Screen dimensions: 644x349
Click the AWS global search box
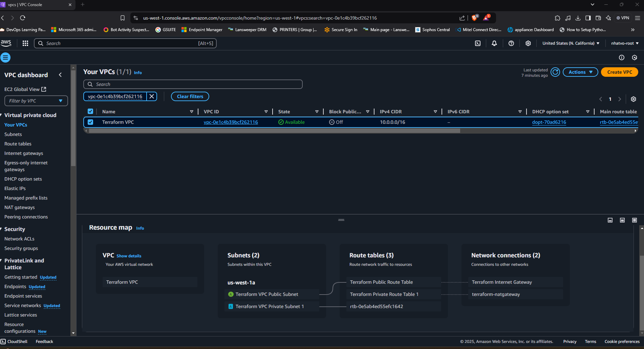125,43
